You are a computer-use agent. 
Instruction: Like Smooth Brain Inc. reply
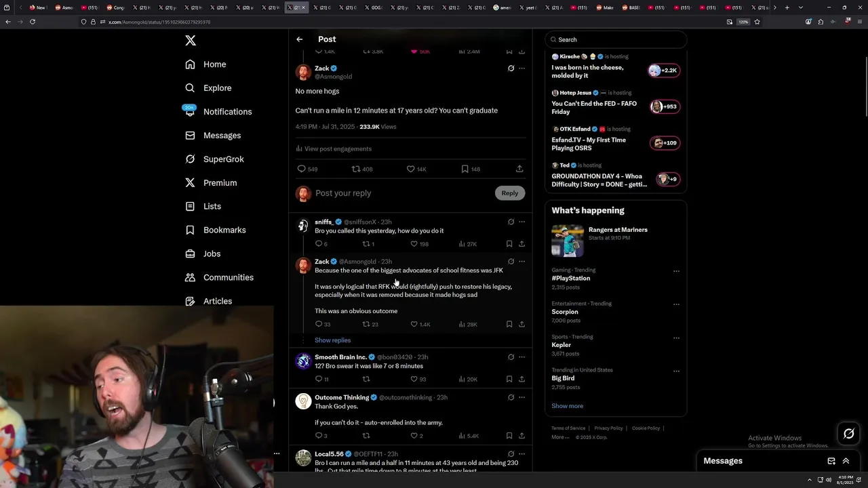[x=414, y=380]
